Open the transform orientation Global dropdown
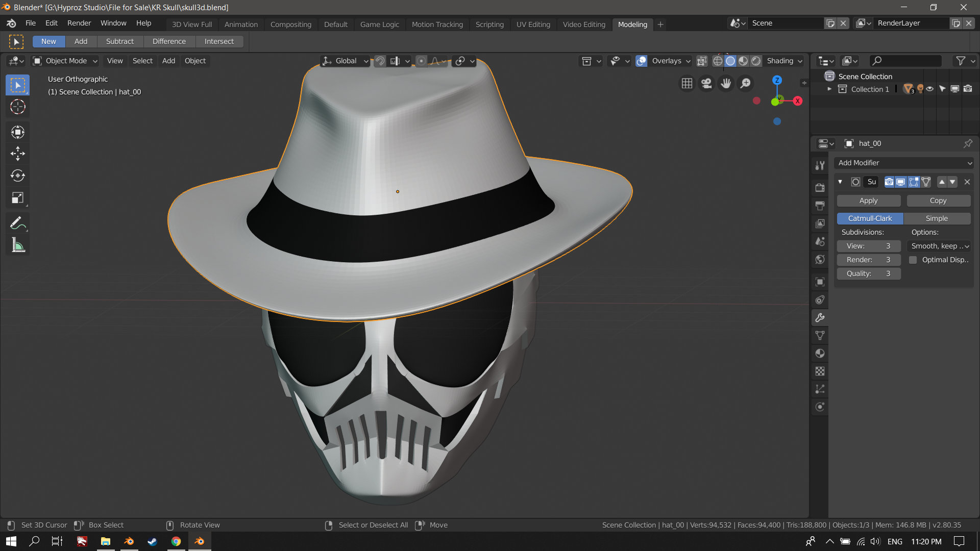Image resolution: width=980 pixels, height=551 pixels. (x=345, y=61)
